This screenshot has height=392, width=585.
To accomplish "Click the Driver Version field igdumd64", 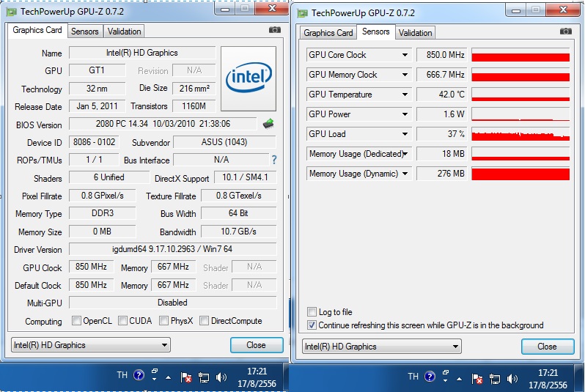I will coord(172,249).
